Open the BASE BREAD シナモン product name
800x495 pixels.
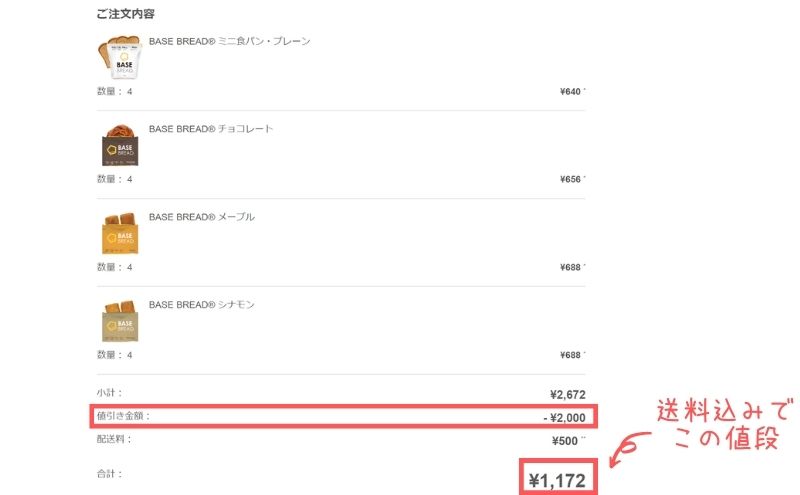202,305
